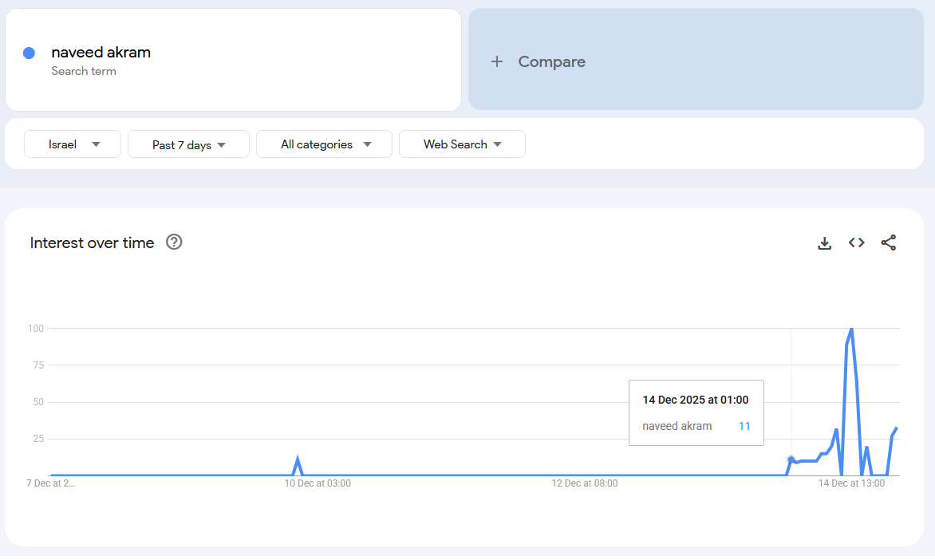Click the final rising point at chart's right end
This screenshot has height=560, width=935.
pyautogui.click(x=896, y=429)
